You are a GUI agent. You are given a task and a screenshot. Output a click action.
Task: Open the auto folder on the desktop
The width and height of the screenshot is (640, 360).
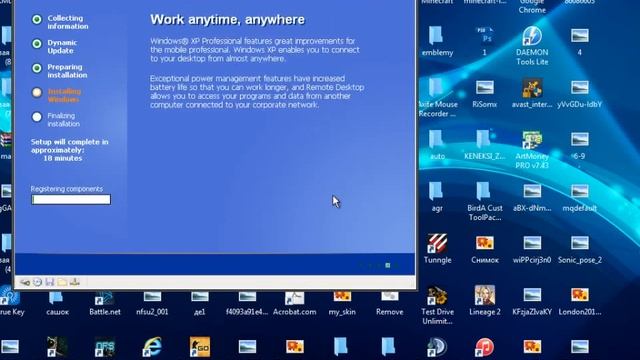(x=437, y=140)
